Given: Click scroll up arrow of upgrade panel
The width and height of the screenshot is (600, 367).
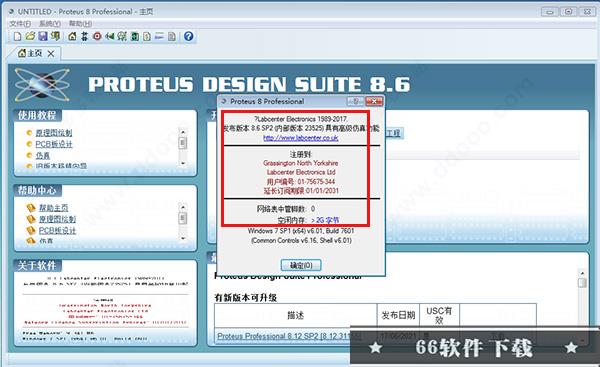Looking at the screenshot, I should pos(582,273).
